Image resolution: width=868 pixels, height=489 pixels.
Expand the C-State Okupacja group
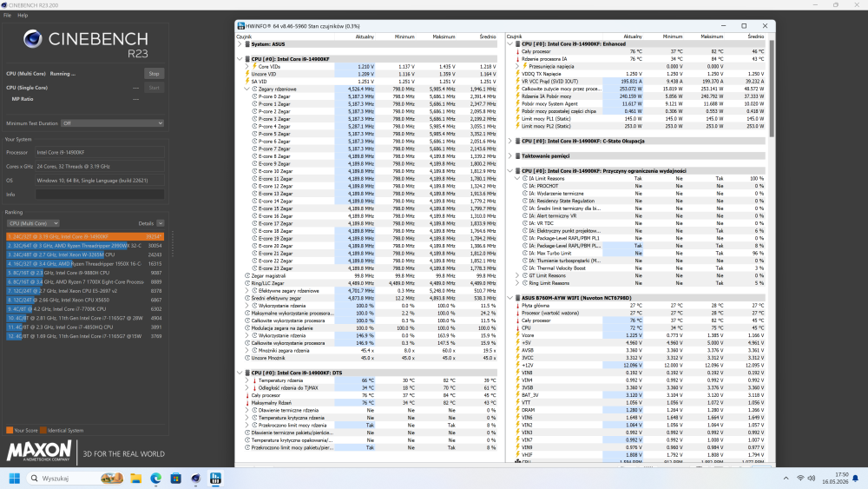click(x=510, y=142)
